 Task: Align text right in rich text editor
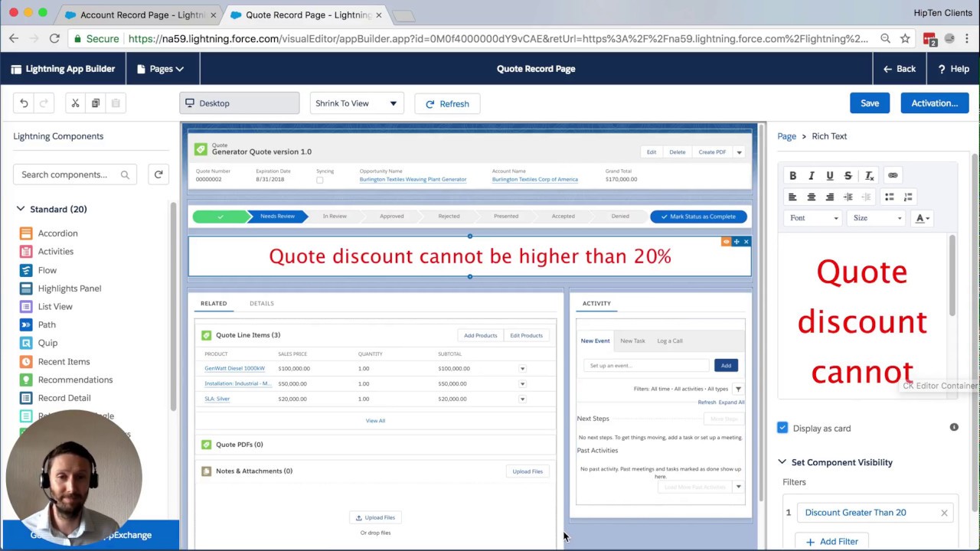click(x=830, y=197)
